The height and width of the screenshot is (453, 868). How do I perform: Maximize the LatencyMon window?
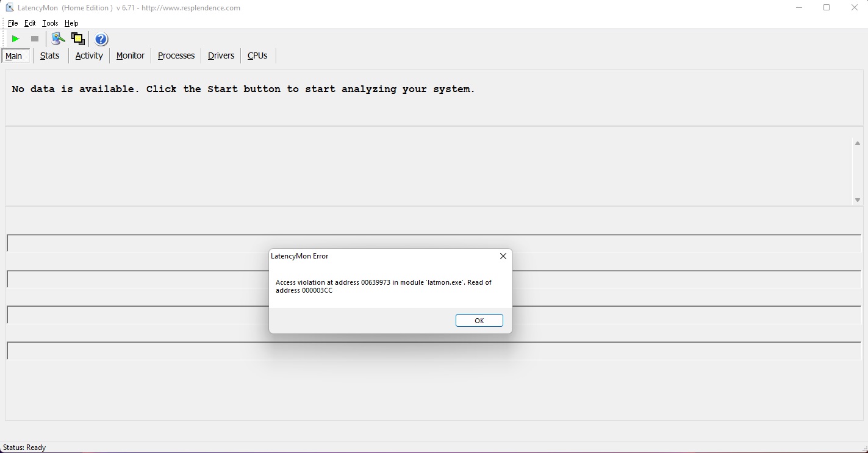pyautogui.click(x=827, y=8)
